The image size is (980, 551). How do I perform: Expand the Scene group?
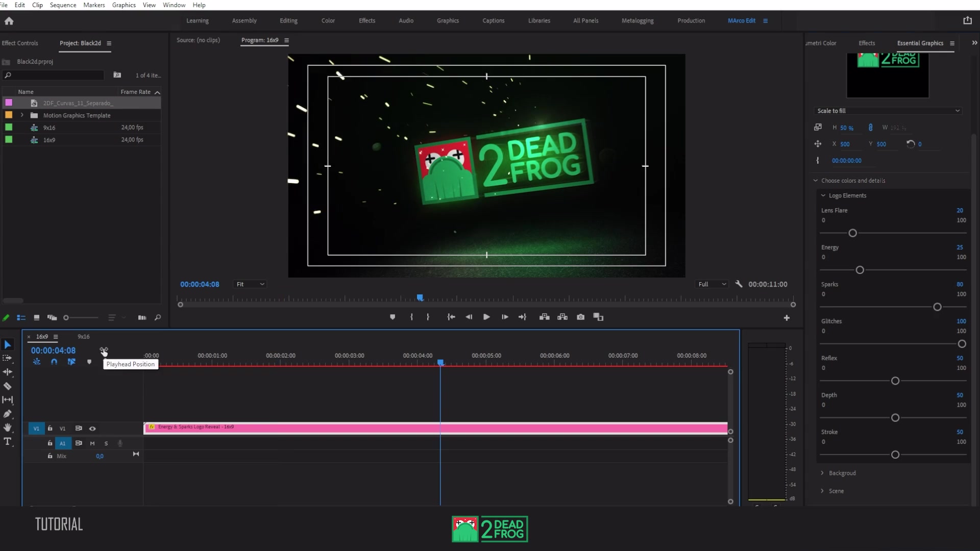click(822, 491)
